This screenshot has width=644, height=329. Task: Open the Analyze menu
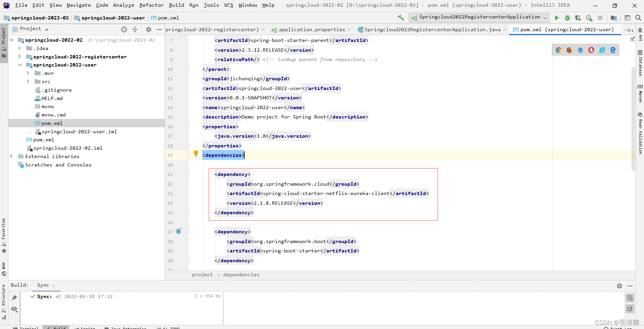point(123,5)
